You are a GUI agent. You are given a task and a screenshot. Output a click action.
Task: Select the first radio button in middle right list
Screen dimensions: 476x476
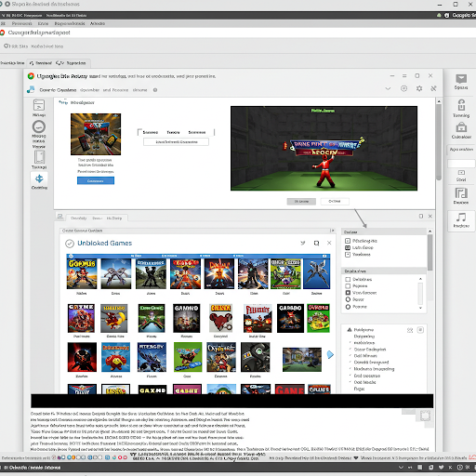(348, 299)
